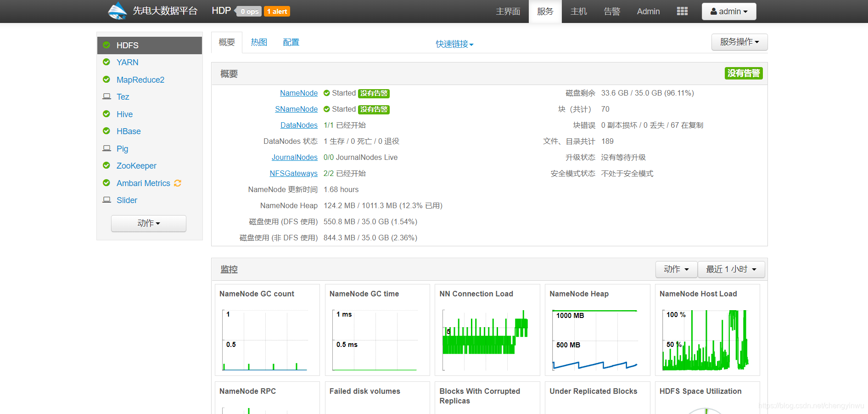Click the 没有告警 badge in 概要 header
Viewport: 868px width, 414px height.
point(744,73)
